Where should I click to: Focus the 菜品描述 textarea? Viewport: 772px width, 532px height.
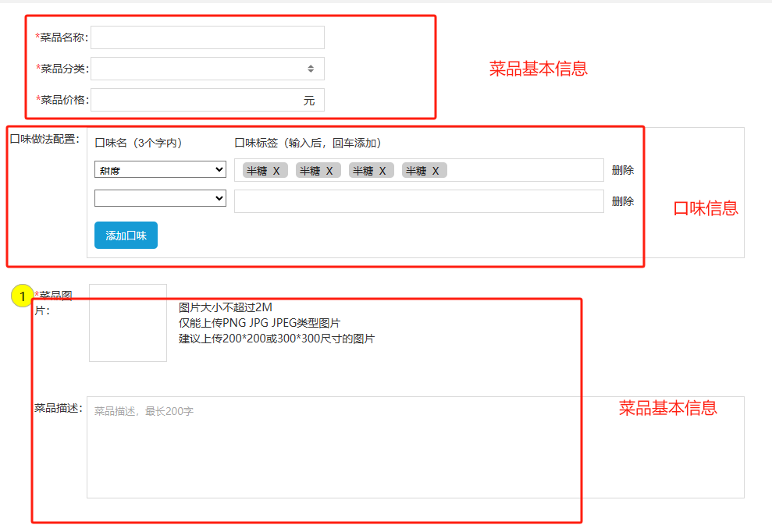415,447
